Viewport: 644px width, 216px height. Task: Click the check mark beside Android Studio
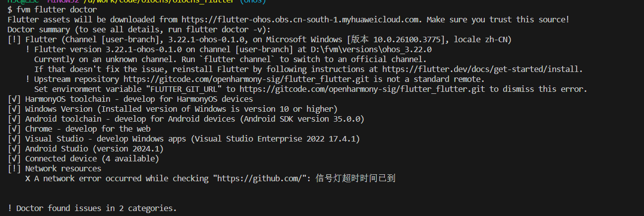click(x=14, y=148)
